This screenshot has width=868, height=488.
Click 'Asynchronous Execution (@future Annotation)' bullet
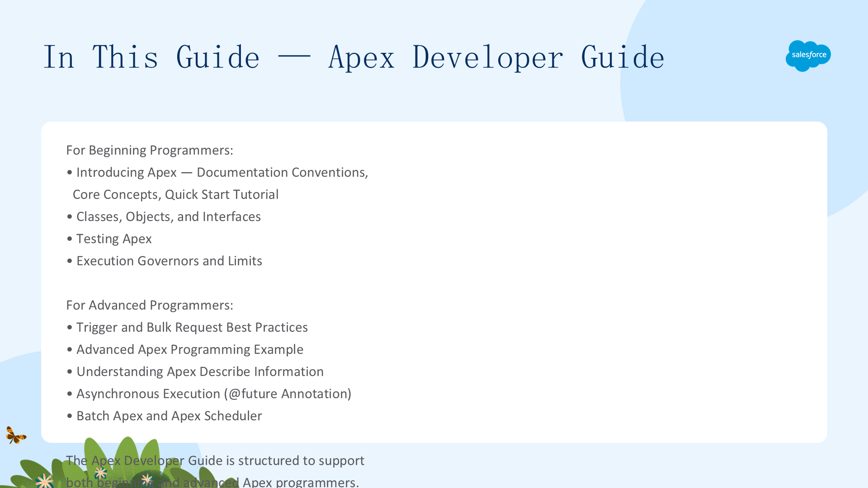click(209, 394)
